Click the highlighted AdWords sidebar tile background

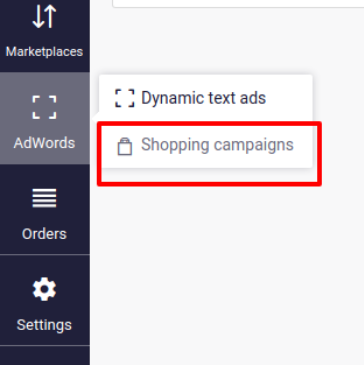point(45,118)
